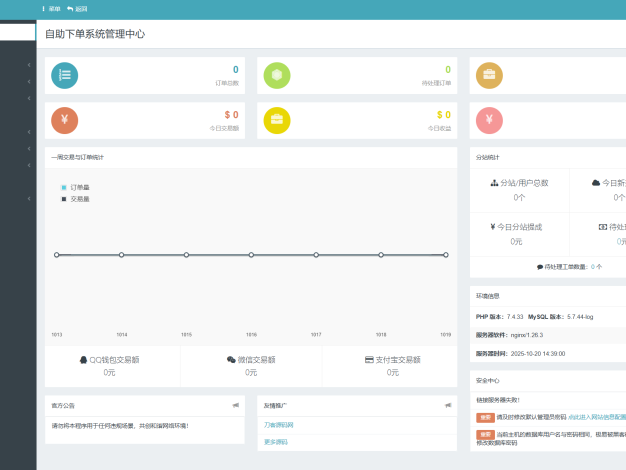Click the 安全中心 panel header
Image resolution: width=626 pixels, height=470 pixels.
point(487,381)
